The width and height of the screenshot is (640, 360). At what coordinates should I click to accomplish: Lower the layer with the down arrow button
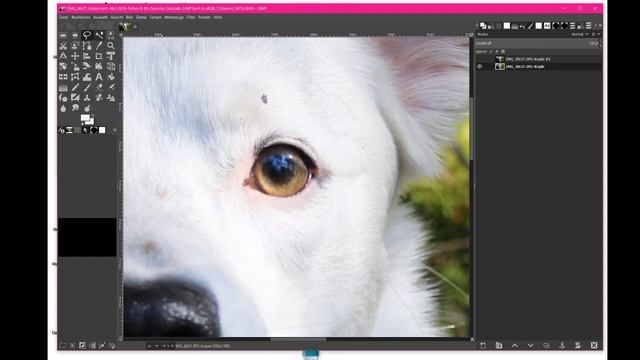[530, 345]
